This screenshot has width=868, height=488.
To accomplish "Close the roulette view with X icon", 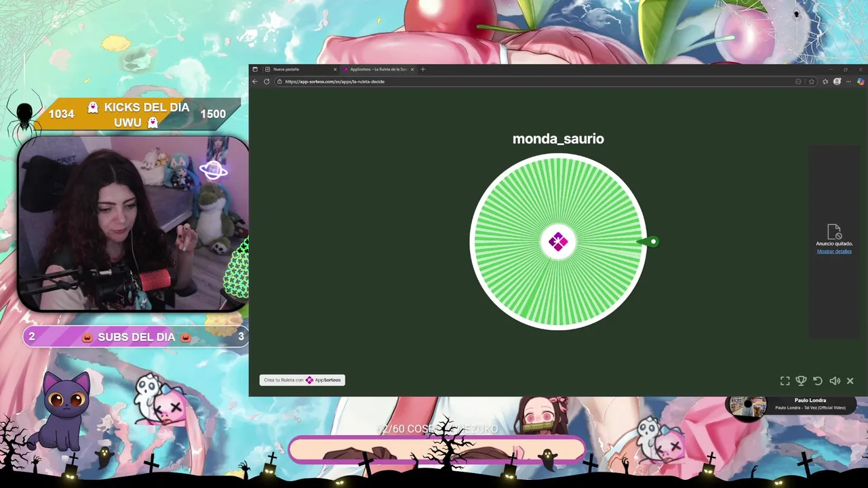I will (x=850, y=381).
